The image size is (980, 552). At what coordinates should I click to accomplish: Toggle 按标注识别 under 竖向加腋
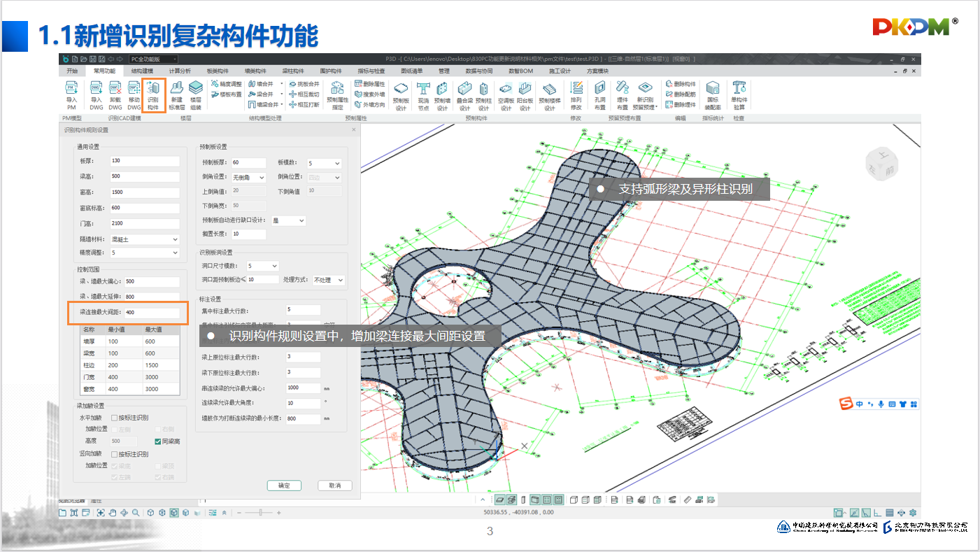click(x=115, y=454)
